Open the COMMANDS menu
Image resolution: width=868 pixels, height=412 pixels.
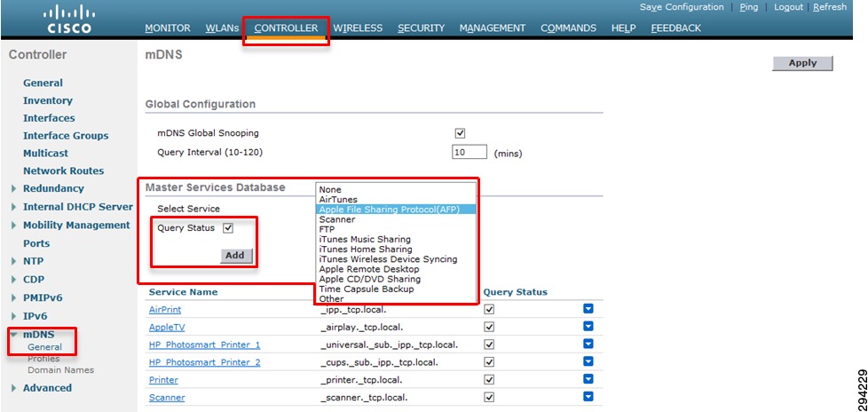click(x=569, y=28)
